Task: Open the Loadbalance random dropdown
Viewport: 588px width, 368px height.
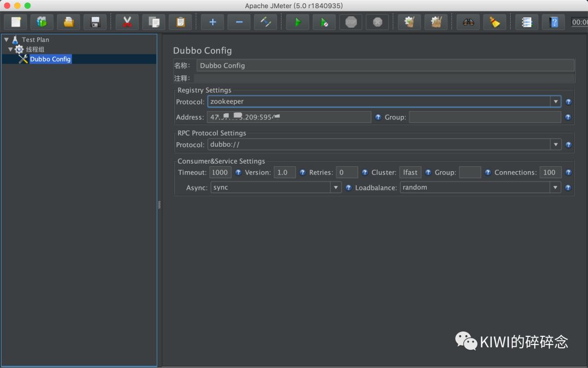Action: [x=480, y=188]
